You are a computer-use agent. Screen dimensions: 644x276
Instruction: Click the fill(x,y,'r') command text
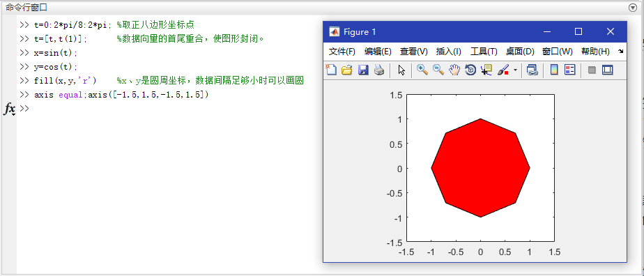65,81
